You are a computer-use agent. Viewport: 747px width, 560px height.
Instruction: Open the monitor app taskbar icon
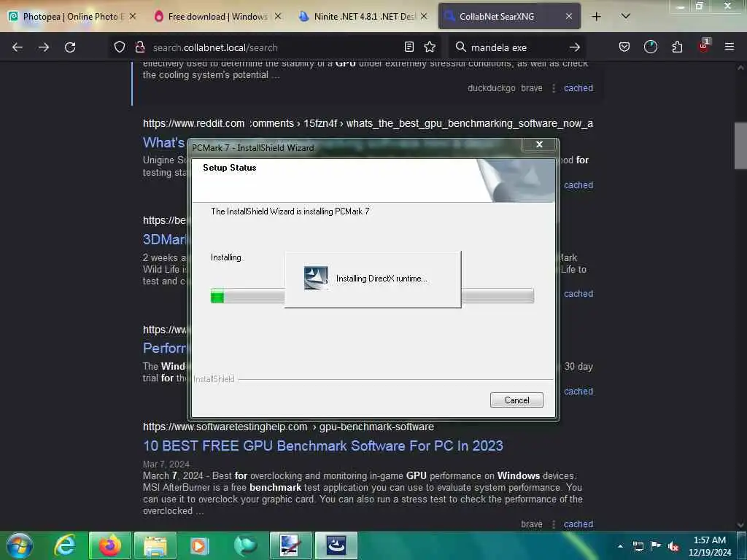tap(290, 545)
